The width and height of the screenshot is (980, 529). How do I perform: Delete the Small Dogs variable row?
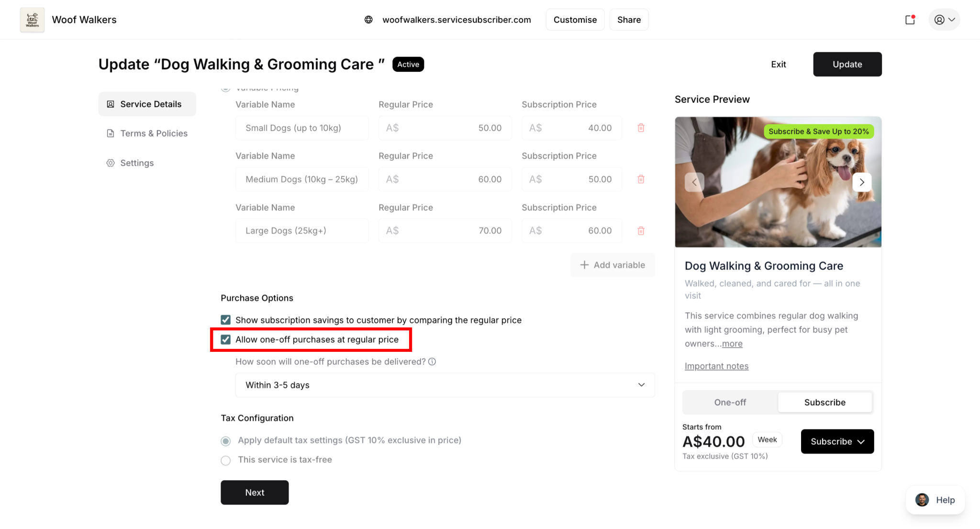coord(641,128)
